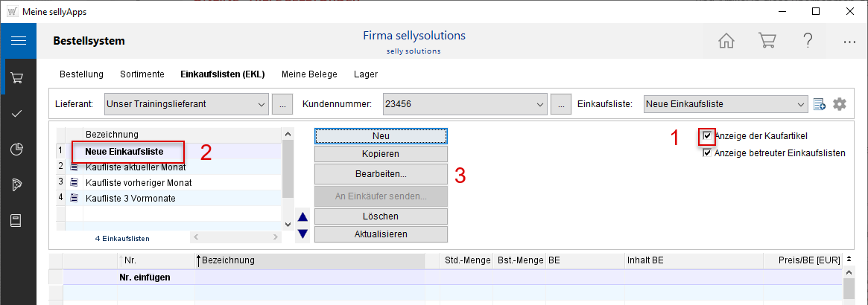Click the Löschen button
This screenshot has height=305, width=868.
pos(381,216)
